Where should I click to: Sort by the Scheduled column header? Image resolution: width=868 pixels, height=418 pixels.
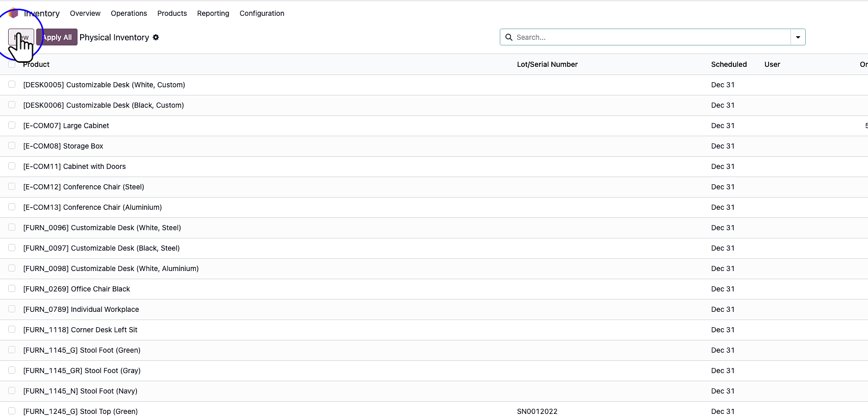729,64
